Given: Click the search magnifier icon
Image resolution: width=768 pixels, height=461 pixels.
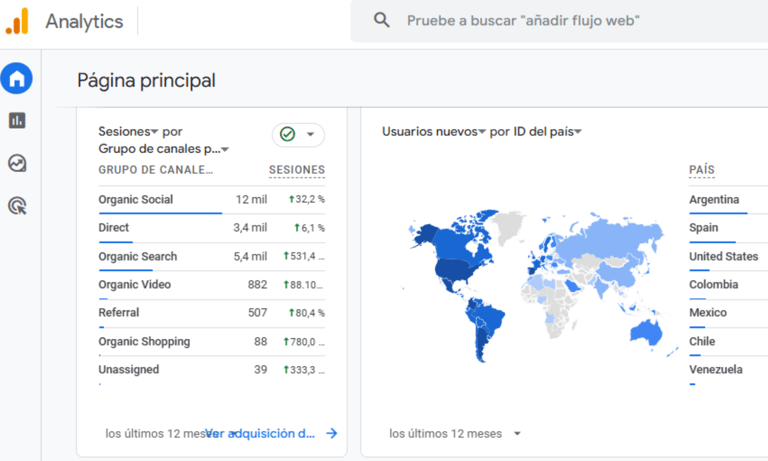Looking at the screenshot, I should tap(382, 20).
